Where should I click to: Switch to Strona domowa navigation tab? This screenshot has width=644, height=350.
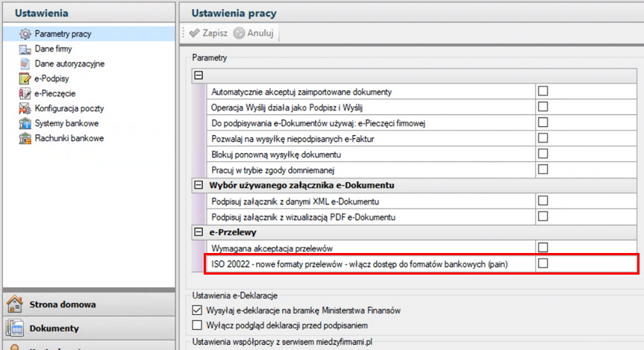pos(63,304)
